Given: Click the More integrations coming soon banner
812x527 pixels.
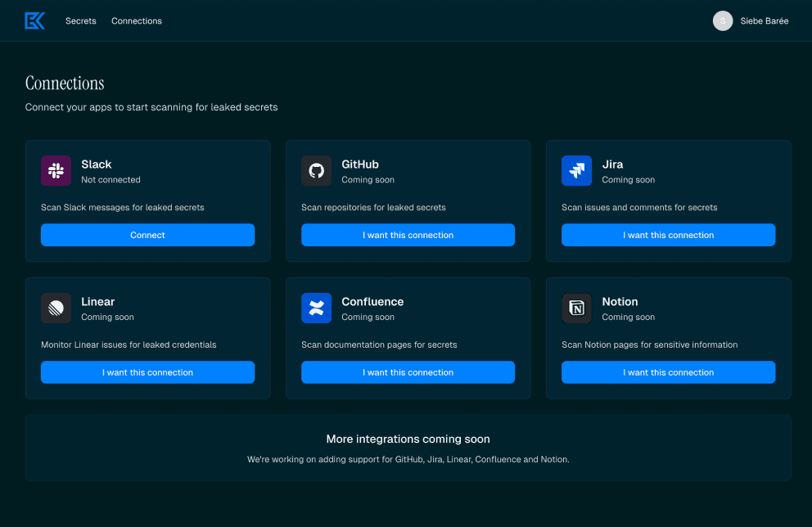Looking at the screenshot, I should coord(408,439).
